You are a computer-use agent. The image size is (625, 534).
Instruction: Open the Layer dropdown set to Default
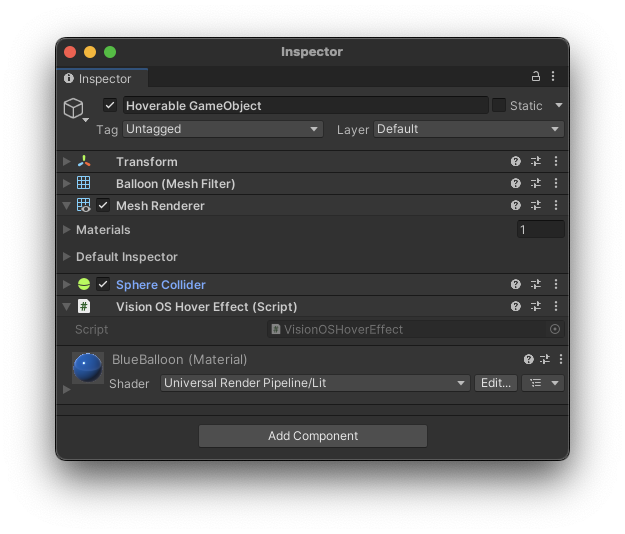coord(468,129)
